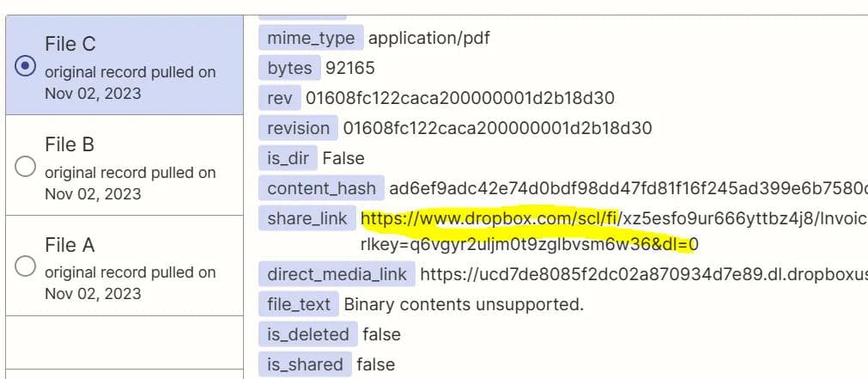This screenshot has width=868, height=379.
Task: Click the rev field label
Action: click(280, 98)
